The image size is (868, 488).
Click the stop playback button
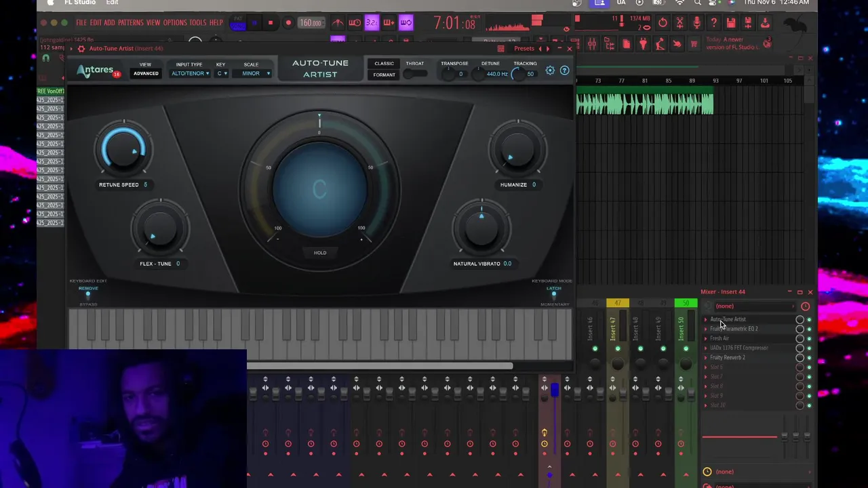pyautogui.click(x=271, y=23)
